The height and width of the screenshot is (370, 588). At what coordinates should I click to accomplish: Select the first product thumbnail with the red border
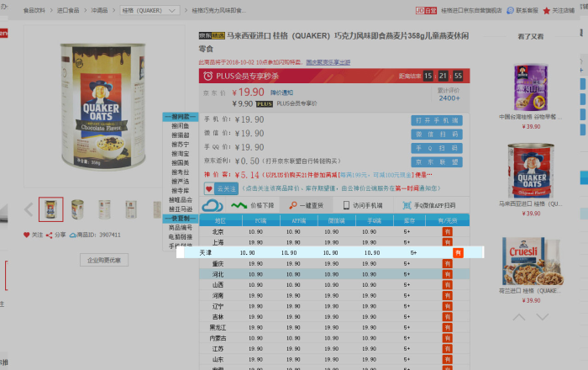pos(51,209)
